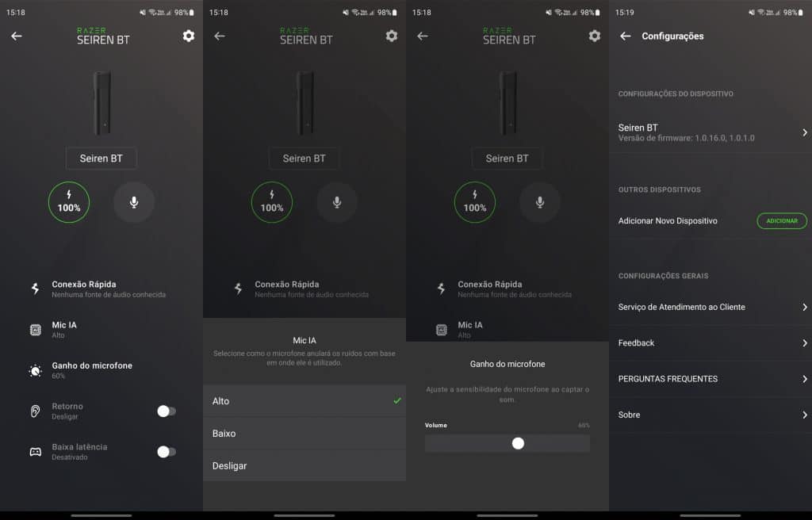This screenshot has height=520, width=812.
Task: Tap the gain dial icon beside Ganho do microfone
Action: pyautogui.click(x=35, y=370)
